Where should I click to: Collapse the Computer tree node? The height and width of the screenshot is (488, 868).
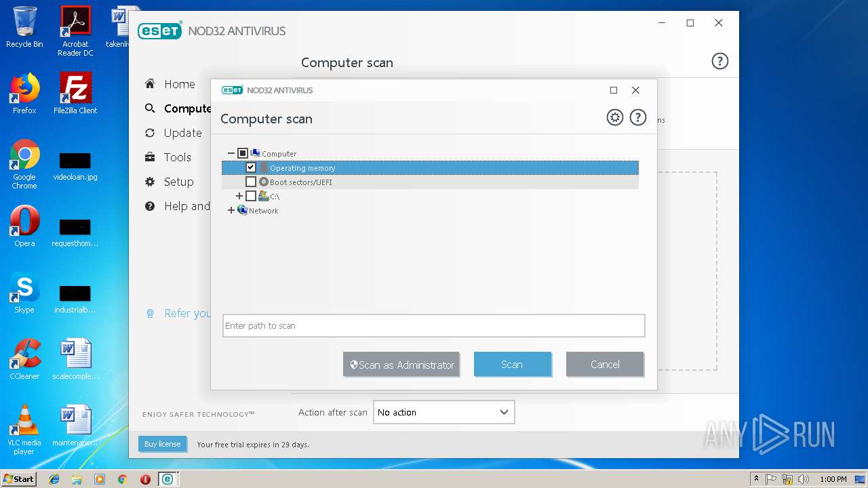[x=231, y=153]
